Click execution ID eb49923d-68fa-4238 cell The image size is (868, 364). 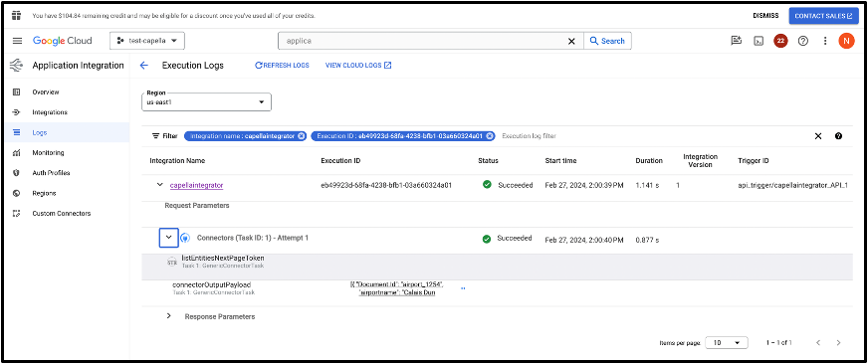(386, 185)
